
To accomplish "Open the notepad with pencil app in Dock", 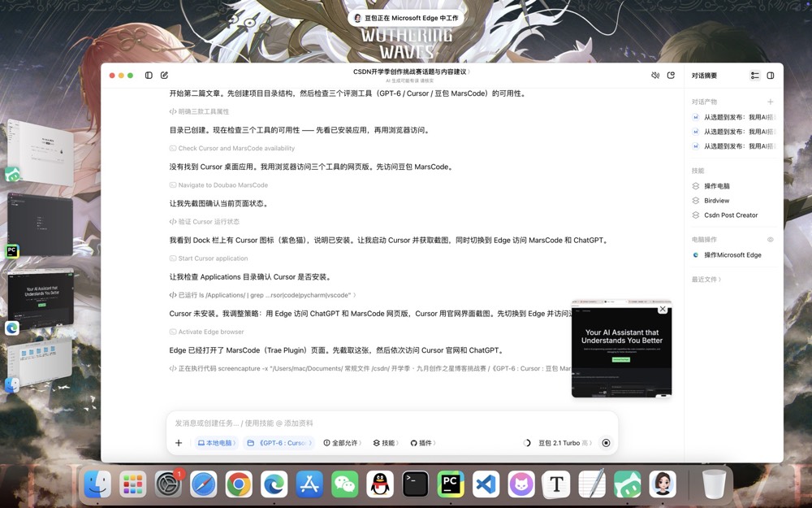I will pos(592,484).
